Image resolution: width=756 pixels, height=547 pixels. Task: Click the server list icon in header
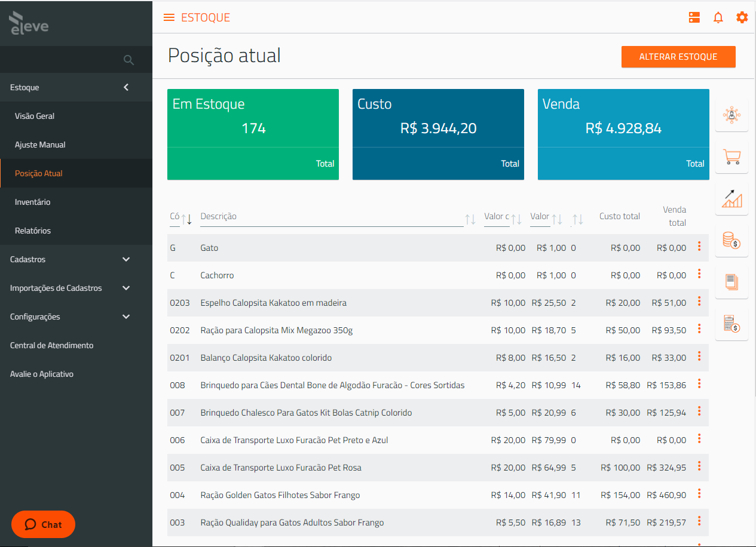tap(694, 18)
